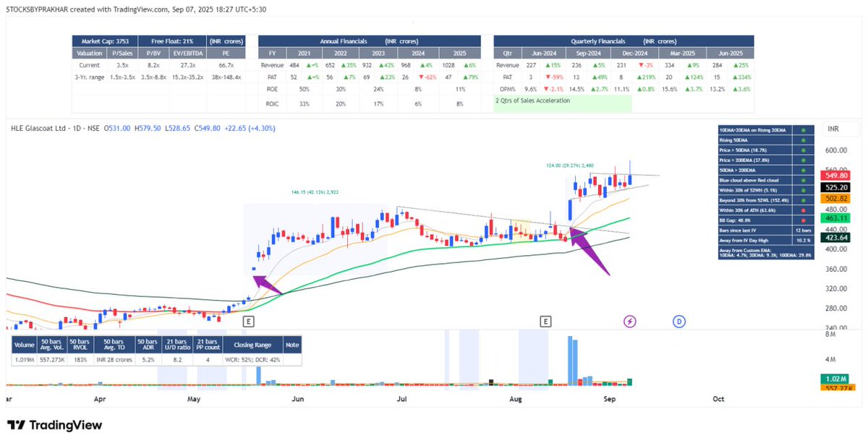The image size is (868, 443).
Task: Click the 50 bars ADR column header
Action: [147, 344]
